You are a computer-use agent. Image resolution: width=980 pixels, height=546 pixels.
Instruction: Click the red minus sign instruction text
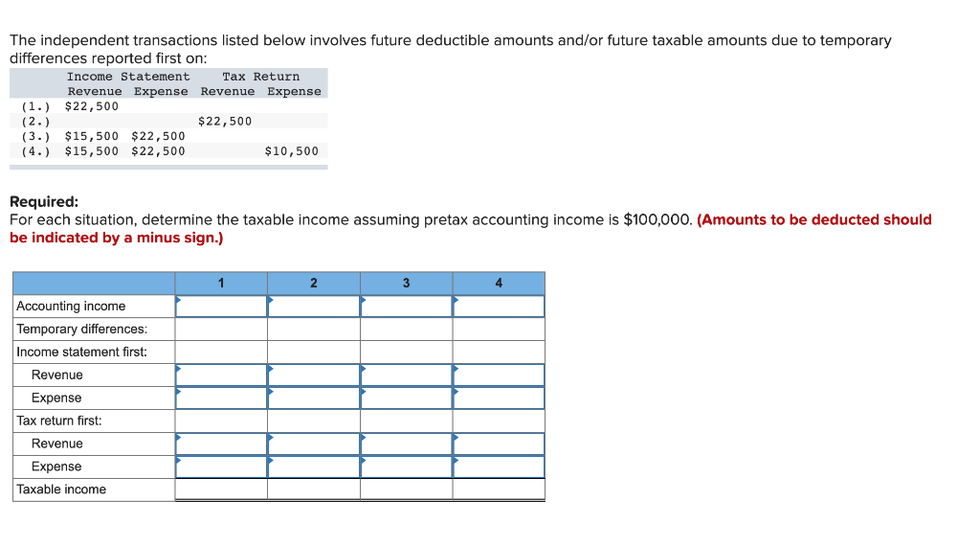471,229
